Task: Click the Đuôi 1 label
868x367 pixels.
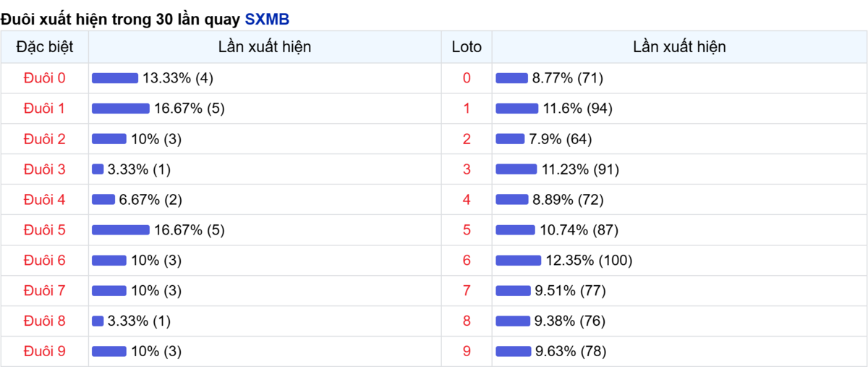Action: [44, 109]
